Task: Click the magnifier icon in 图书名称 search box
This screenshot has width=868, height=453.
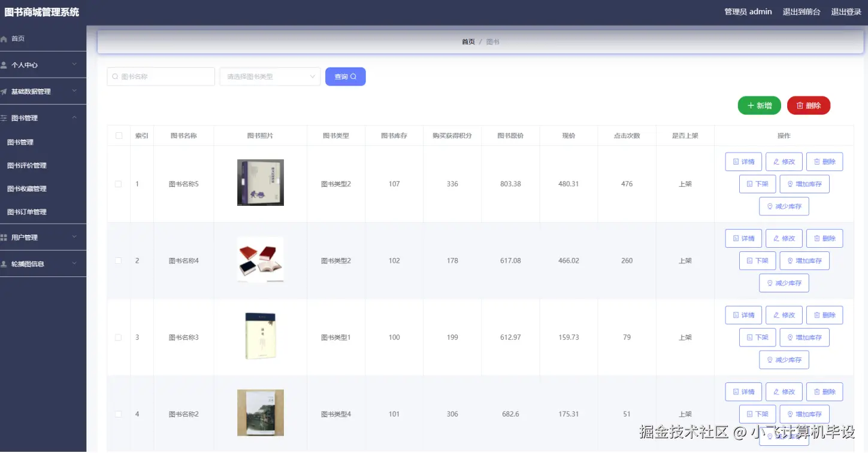Action: tap(115, 77)
